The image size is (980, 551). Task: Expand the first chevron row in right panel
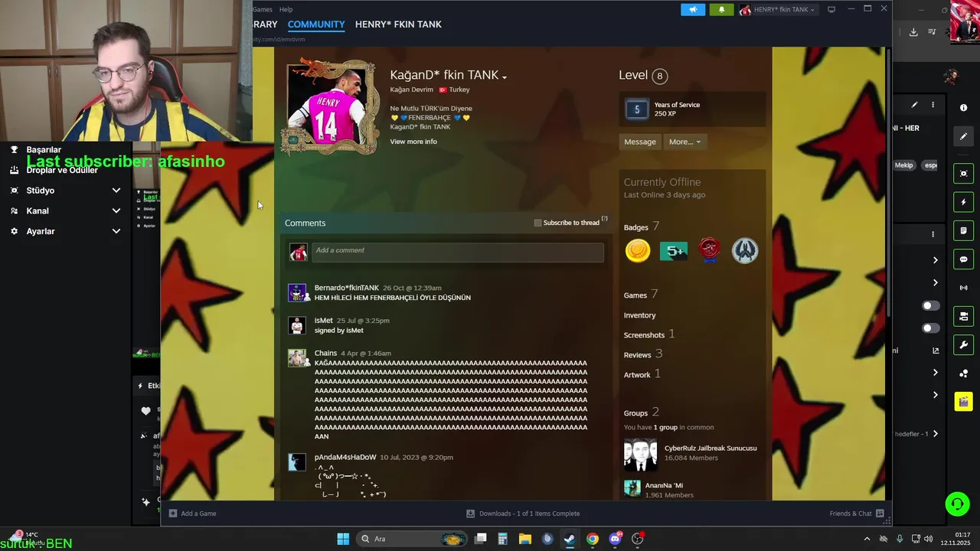[x=935, y=260]
